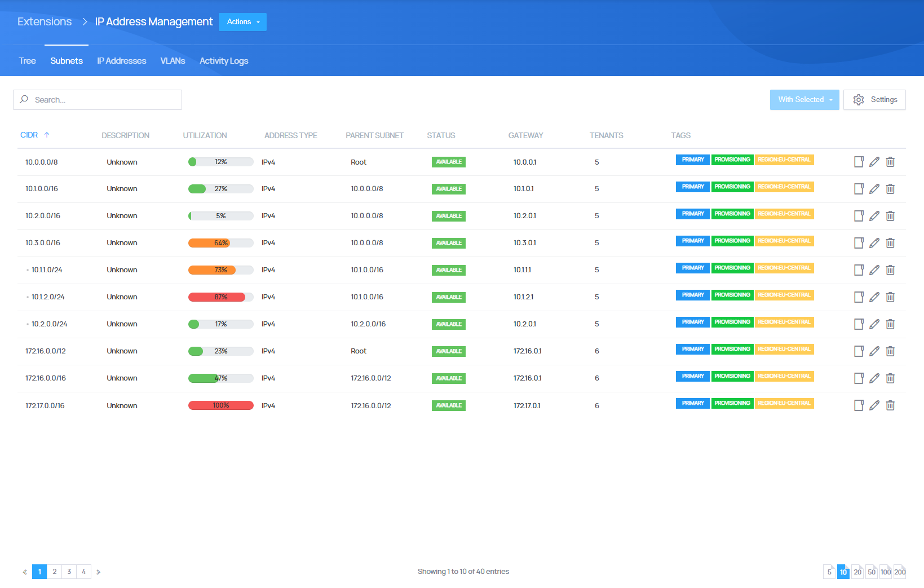The height and width of the screenshot is (588, 924).
Task: Click the PRIMARY tag on 10.0.0.0/8 row
Action: (693, 160)
